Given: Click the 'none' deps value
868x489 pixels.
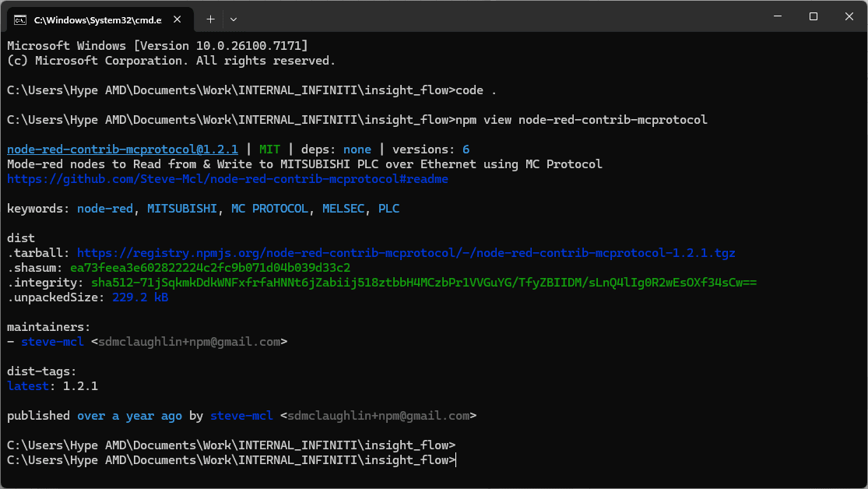Looking at the screenshot, I should [357, 150].
